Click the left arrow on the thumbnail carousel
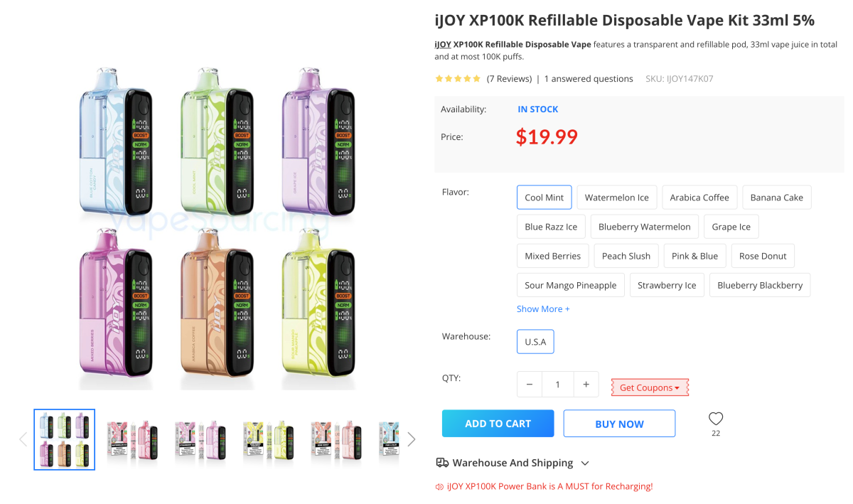Screen dimensions: 853x504 click(23, 439)
